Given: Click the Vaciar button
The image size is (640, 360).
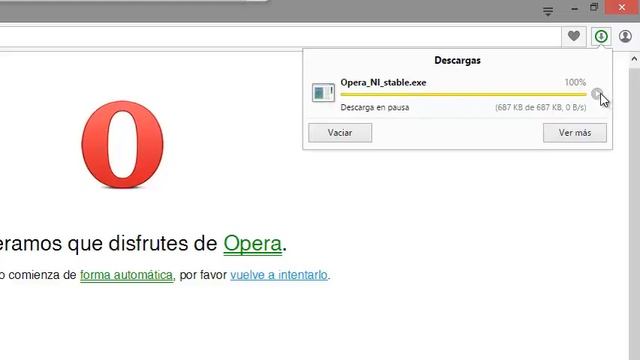Looking at the screenshot, I should click(x=340, y=133).
